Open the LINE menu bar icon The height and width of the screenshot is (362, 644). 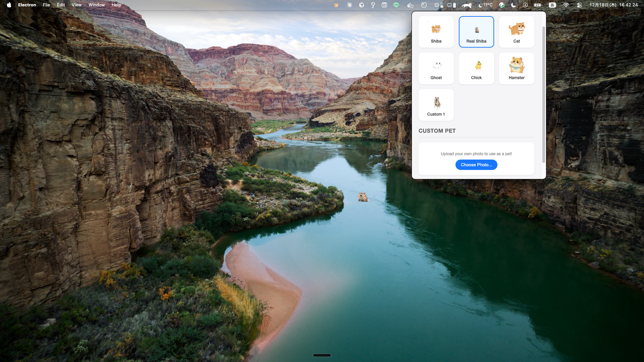(x=396, y=5)
